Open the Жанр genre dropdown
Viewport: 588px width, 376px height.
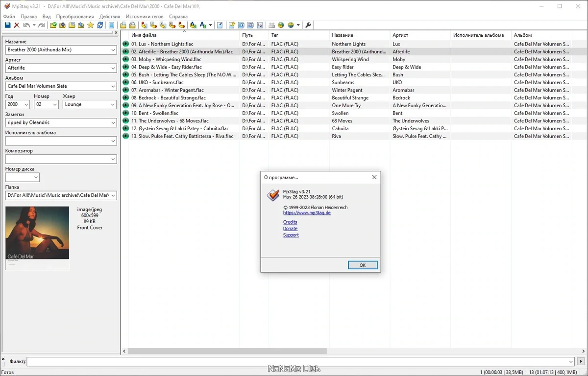[x=113, y=104]
